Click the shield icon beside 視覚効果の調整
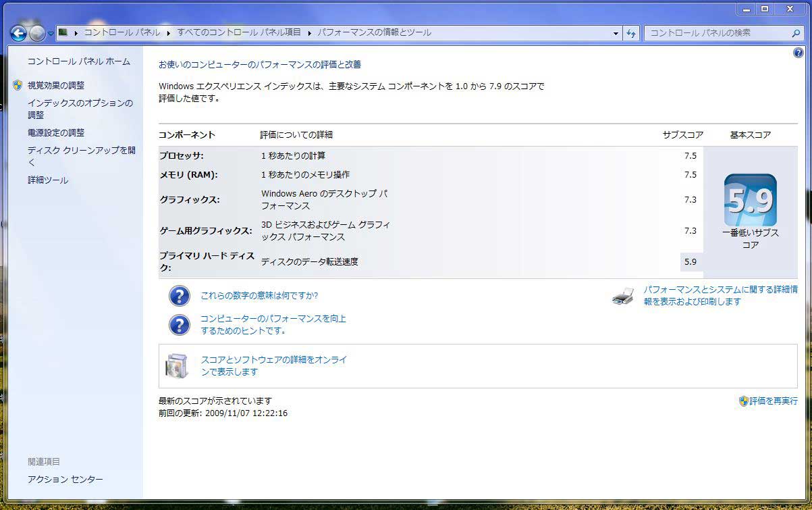Screen dimensions: 812x510 [18, 85]
